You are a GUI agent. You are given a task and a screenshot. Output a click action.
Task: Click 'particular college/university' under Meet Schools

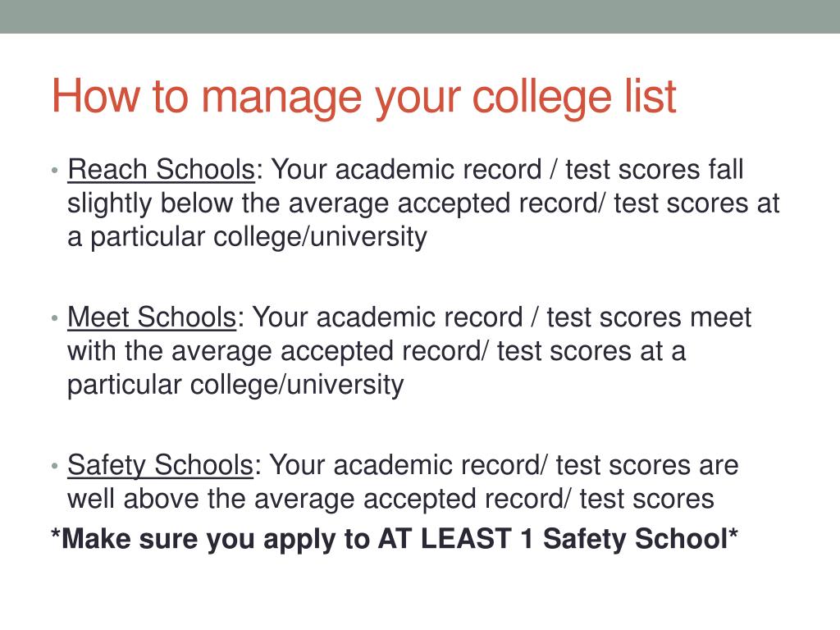point(235,386)
